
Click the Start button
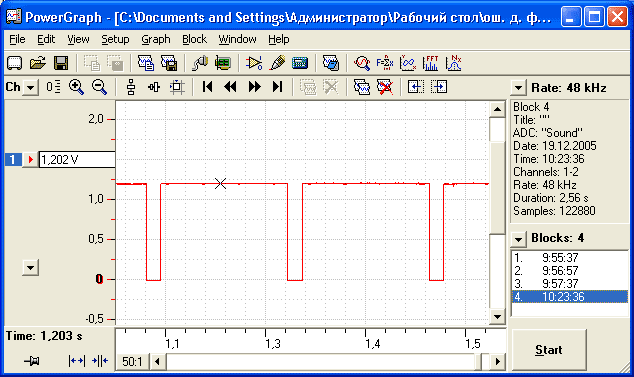point(549,349)
